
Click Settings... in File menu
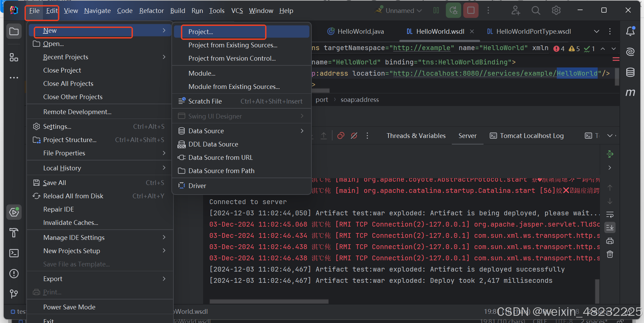(100, 126)
